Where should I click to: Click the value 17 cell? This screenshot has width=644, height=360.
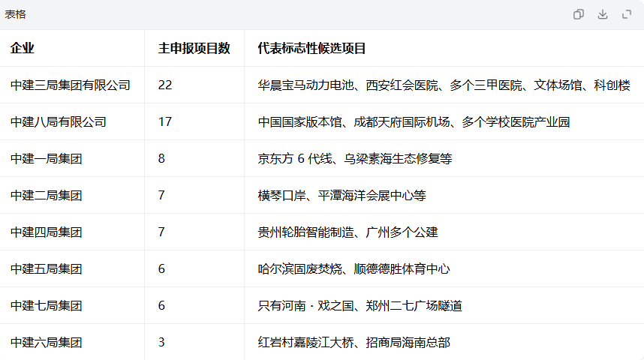pos(165,122)
